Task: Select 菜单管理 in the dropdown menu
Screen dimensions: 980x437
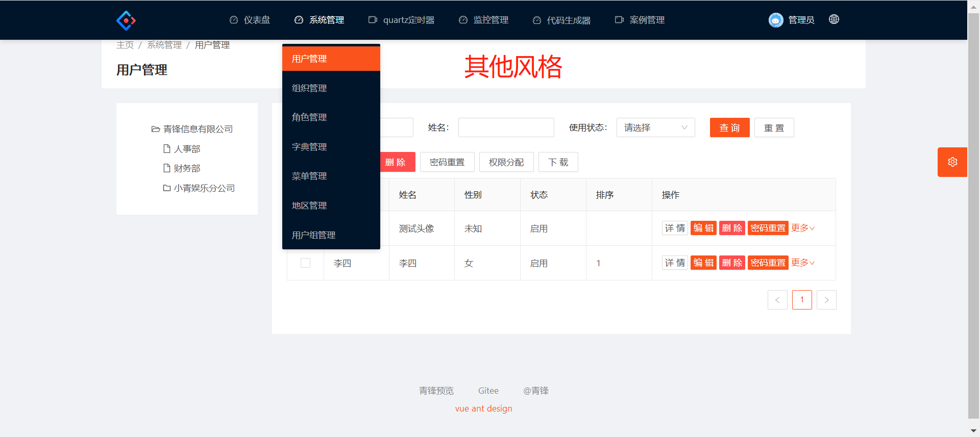Action: point(331,176)
